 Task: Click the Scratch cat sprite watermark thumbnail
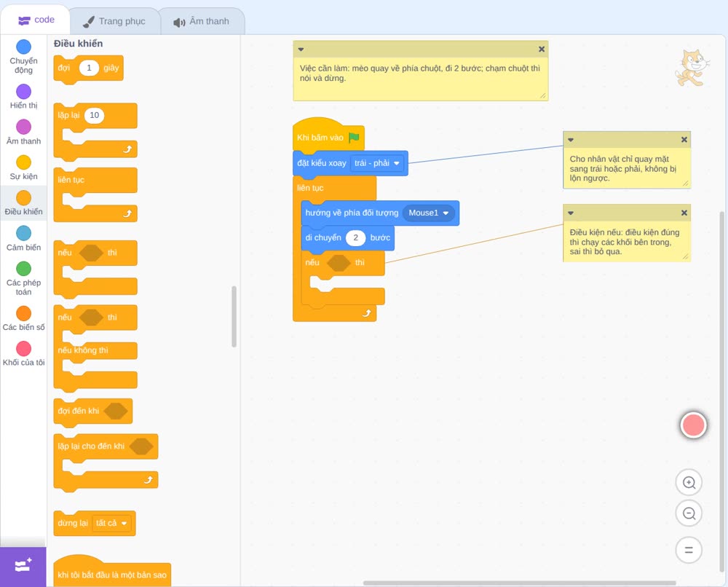(x=692, y=68)
